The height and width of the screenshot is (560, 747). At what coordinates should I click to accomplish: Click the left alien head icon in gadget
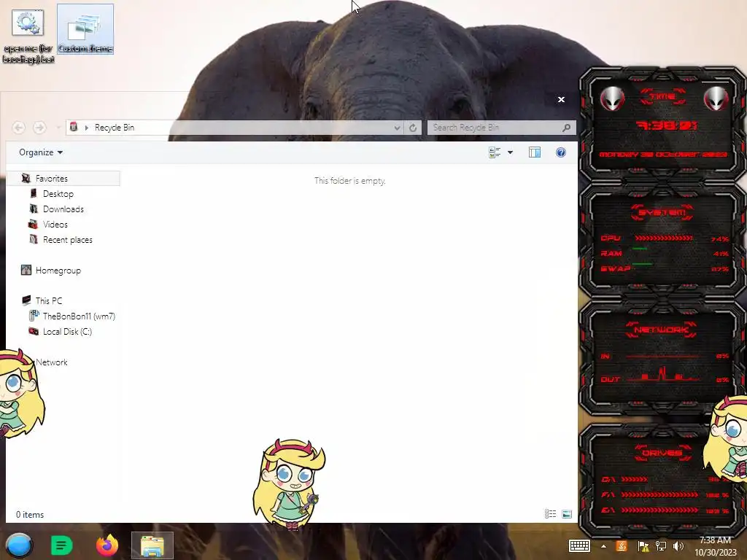coord(612,98)
